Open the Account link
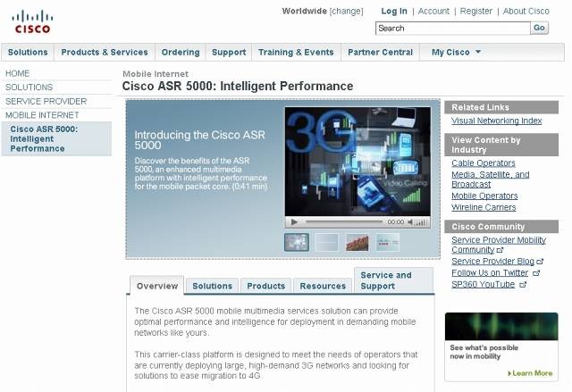 click(433, 12)
